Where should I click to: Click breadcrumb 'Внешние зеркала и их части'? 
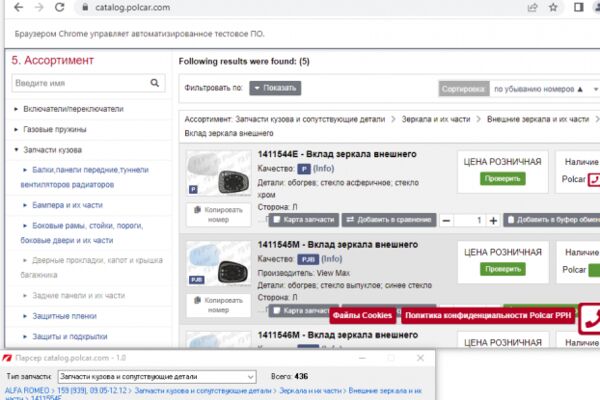[x=538, y=119]
